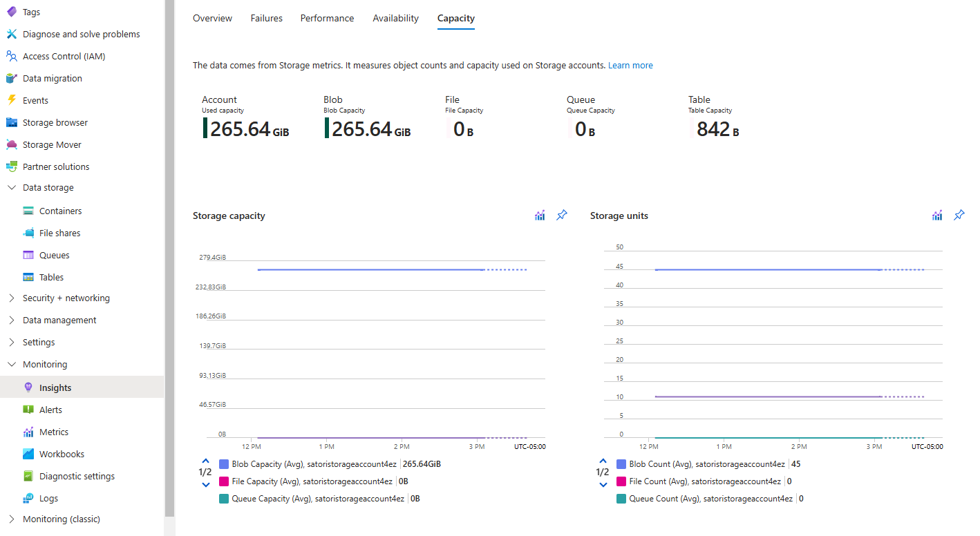Go to next Storage capacity legend page

205,484
